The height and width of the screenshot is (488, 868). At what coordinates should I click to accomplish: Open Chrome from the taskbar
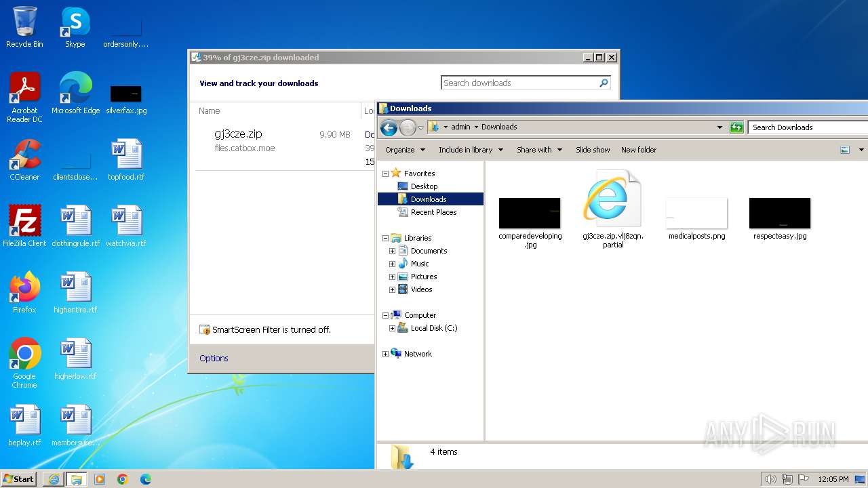pyautogui.click(x=123, y=479)
